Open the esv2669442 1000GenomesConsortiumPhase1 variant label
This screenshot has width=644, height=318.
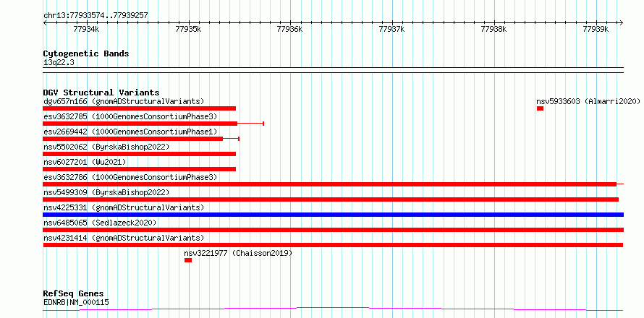tap(130, 132)
